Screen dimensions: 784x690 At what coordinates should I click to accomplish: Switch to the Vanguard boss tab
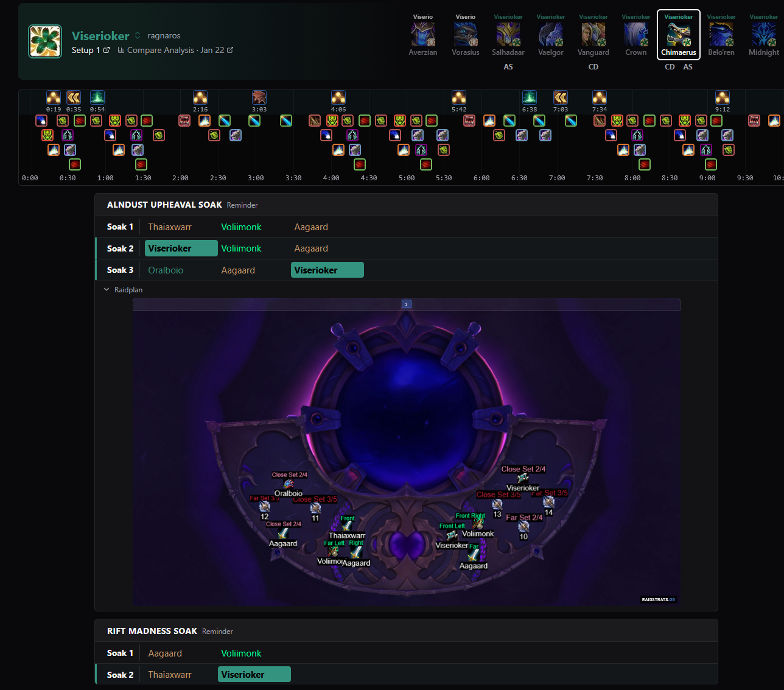(593, 35)
